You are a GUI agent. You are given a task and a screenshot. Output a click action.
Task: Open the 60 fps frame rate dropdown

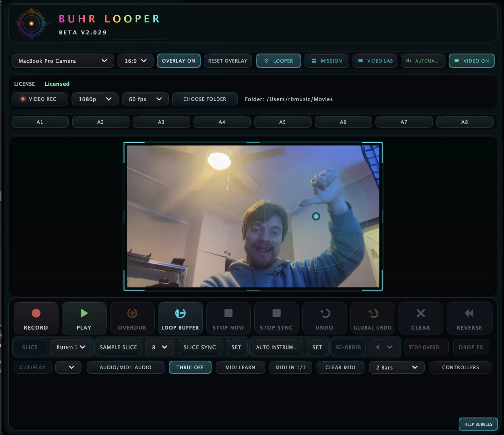(x=145, y=99)
